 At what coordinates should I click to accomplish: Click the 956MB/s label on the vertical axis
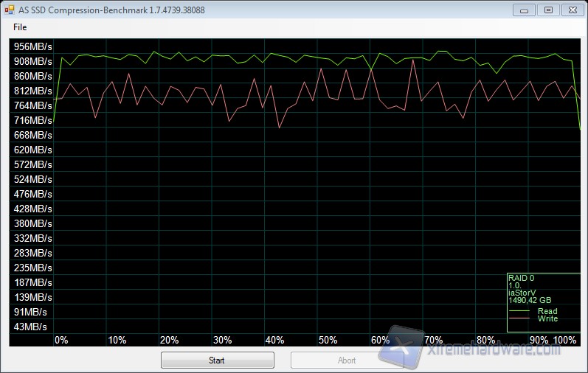(x=32, y=46)
